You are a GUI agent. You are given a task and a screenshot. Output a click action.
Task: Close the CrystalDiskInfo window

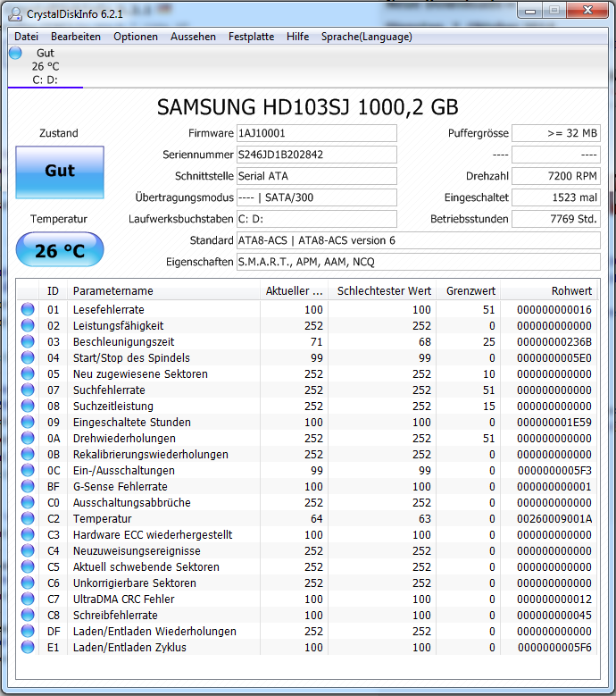(x=587, y=10)
